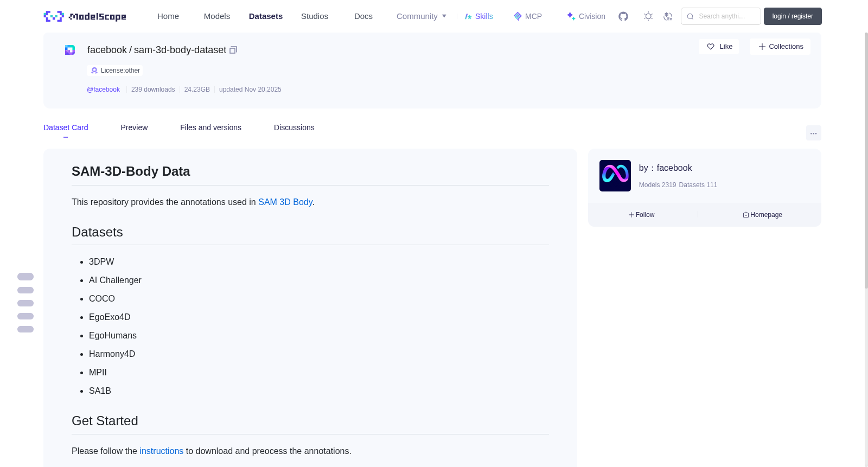Click the dataset cube icon

(70, 50)
